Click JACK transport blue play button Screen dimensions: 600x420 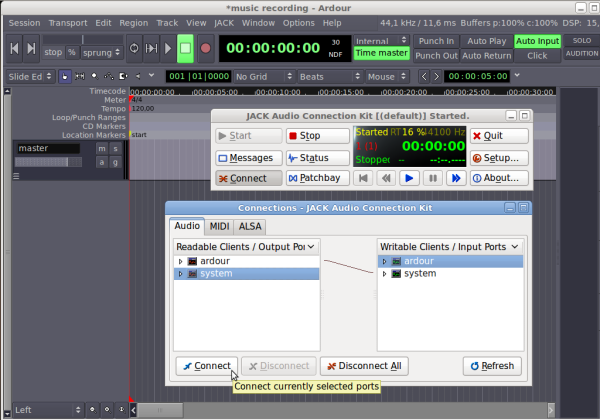pyautogui.click(x=409, y=178)
